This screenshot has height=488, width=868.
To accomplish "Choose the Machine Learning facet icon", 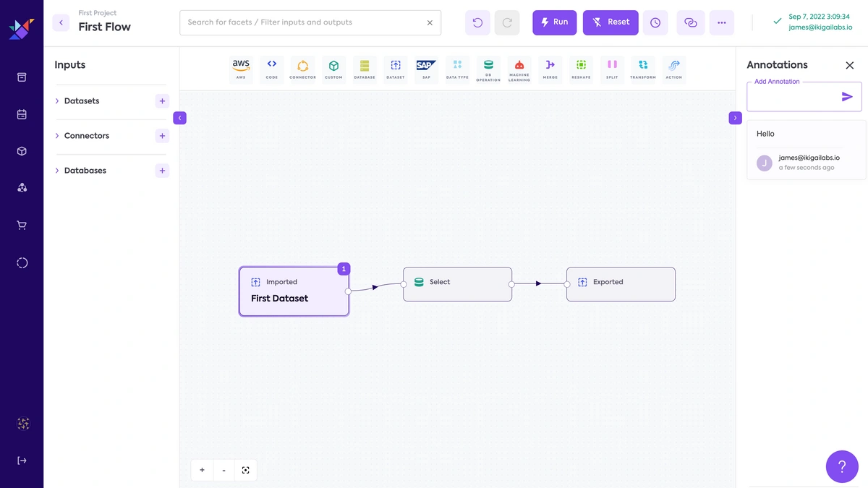I will click(x=519, y=68).
